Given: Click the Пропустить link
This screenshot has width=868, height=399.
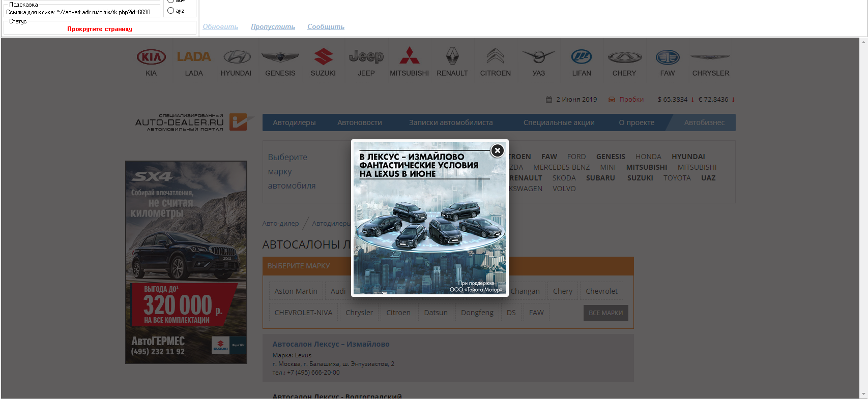Looking at the screenshot, I should point(273,26).
